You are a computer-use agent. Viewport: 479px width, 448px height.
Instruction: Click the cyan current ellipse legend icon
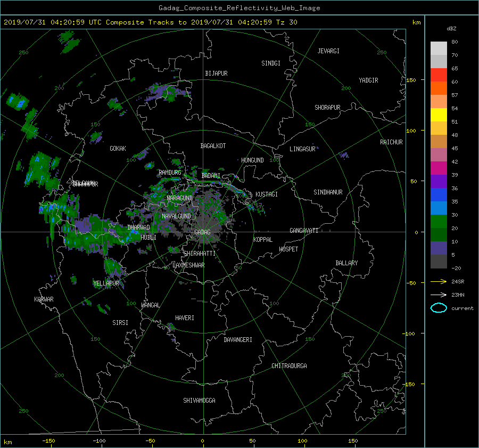click(439, 308)
